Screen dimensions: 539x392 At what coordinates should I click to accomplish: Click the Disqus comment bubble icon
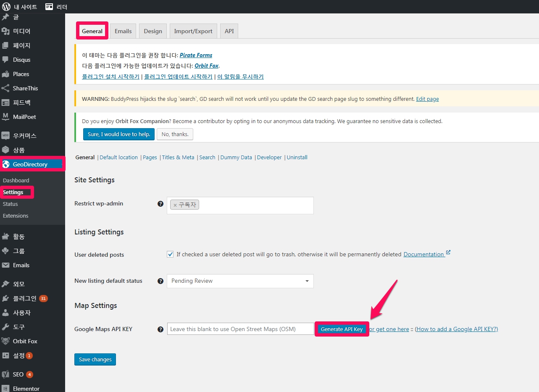click(5, 60)
